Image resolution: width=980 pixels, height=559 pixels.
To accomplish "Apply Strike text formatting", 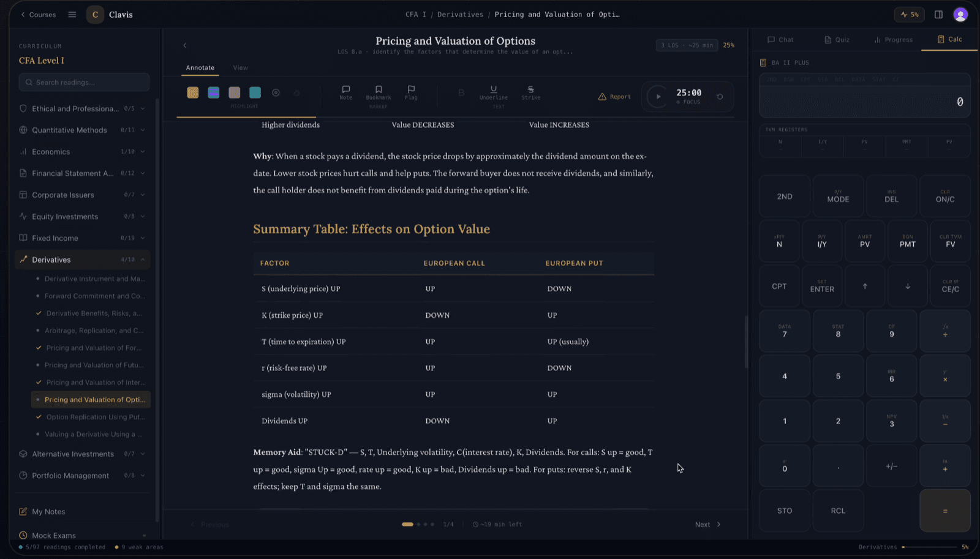I will point(530,92).
